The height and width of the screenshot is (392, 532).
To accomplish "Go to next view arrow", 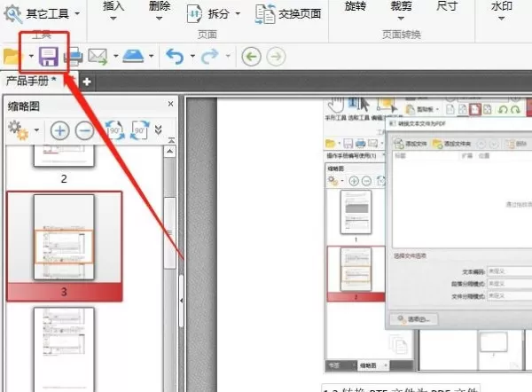I will [x=276, y=57].
